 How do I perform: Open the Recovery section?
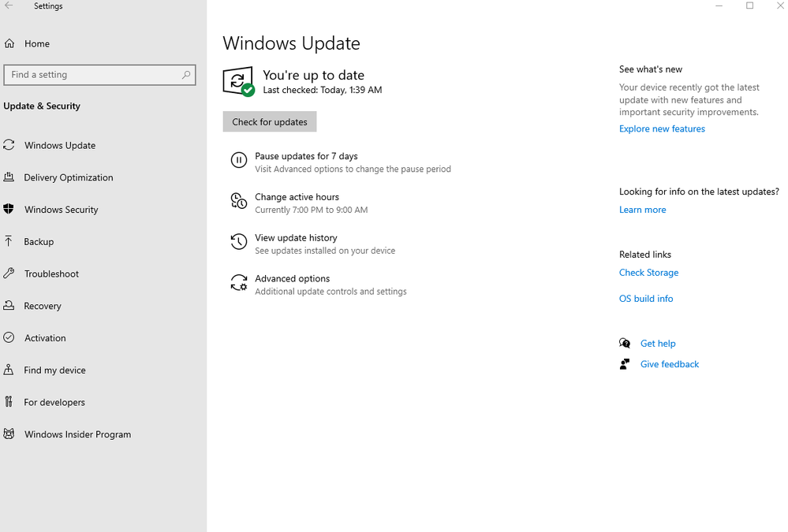(x=43, y=306)
